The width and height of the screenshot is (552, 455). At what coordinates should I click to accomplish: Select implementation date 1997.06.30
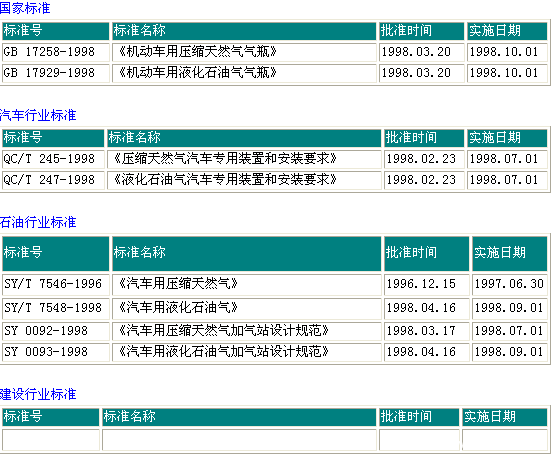(x=509, y=284)
